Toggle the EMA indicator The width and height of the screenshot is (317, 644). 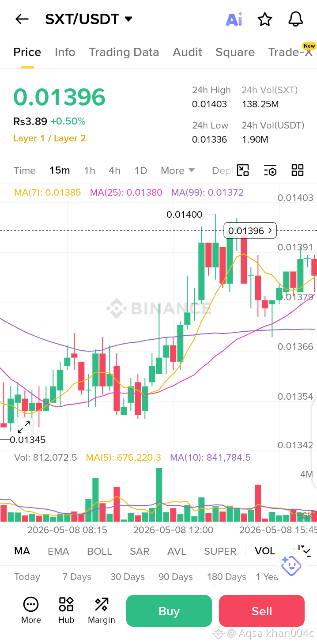point(58,551)
